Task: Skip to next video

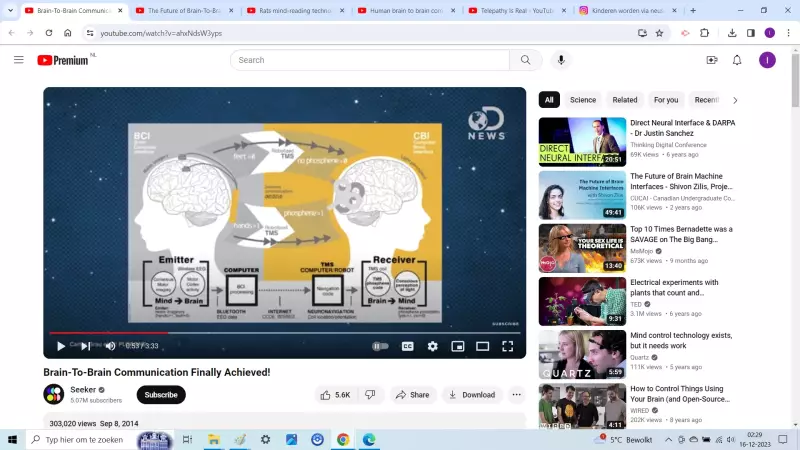Action: (86, 346)
